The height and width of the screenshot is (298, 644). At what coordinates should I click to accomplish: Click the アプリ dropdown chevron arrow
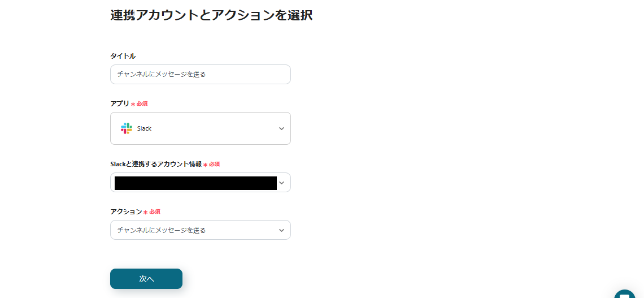pyautogui.click(x=281, y=129)
